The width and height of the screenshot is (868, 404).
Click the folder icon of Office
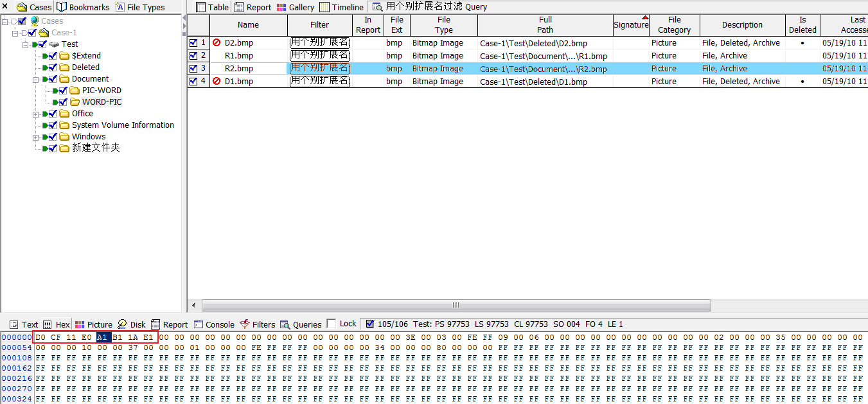(64, 114)
